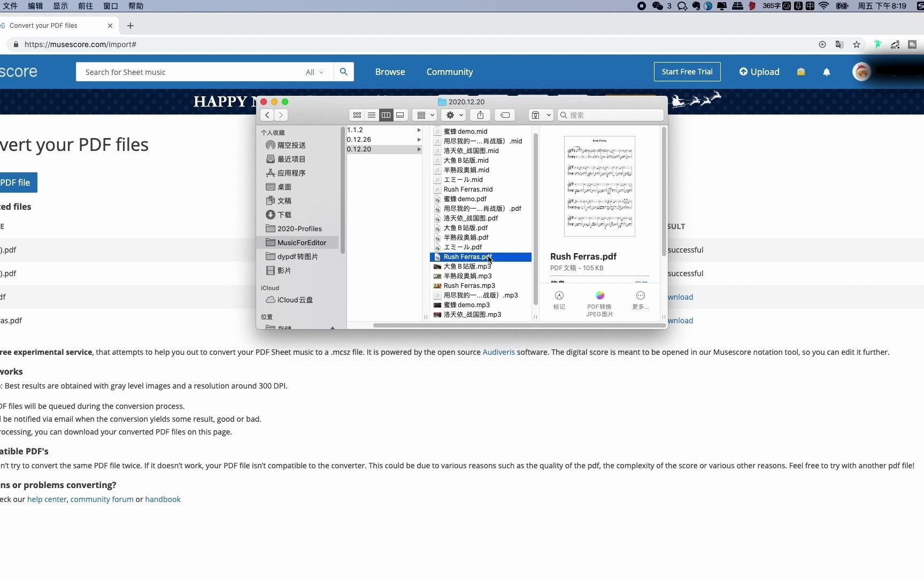This screenshot has width=924, height=578.
Task: Open the All search filter dropdown
Action: [314, 72]
